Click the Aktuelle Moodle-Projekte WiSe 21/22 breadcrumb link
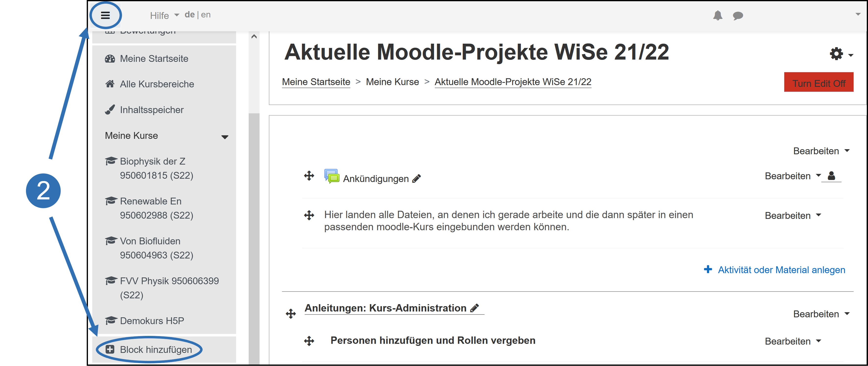868x366 pixels. (x=513, y=82)
